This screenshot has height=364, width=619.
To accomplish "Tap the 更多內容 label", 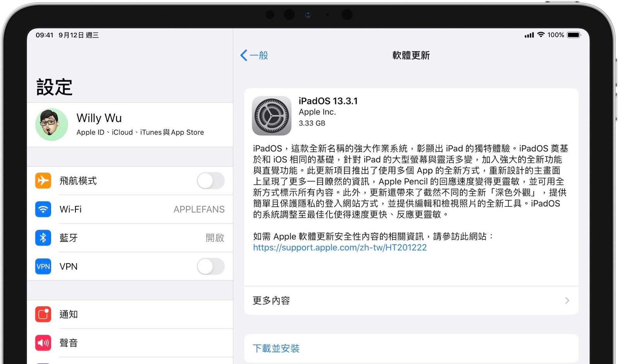I will (x=271, y=301).
